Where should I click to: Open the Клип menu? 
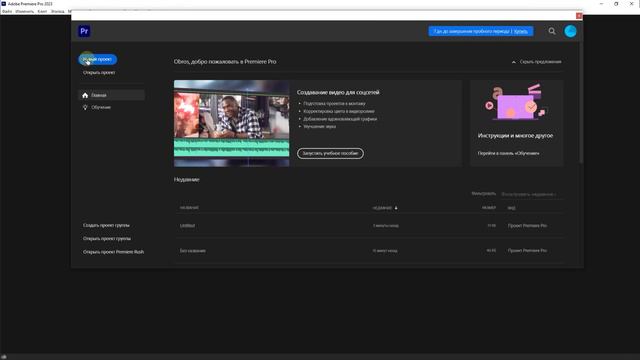coord(42,11)
